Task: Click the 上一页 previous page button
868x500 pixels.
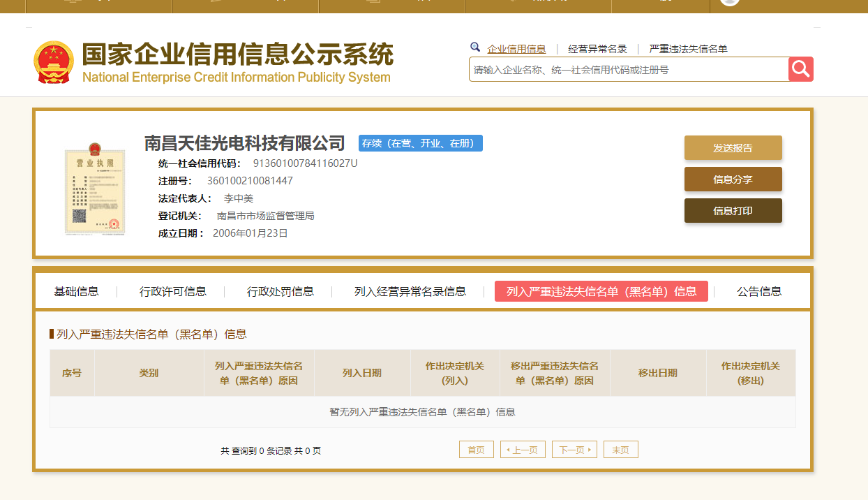Action: click(523, 450)
